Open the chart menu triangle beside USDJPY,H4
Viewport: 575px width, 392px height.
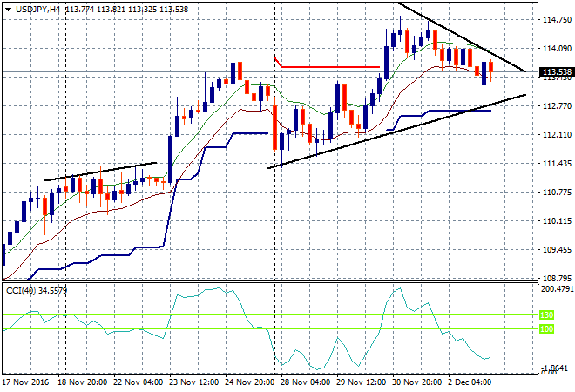coord(9,10)
